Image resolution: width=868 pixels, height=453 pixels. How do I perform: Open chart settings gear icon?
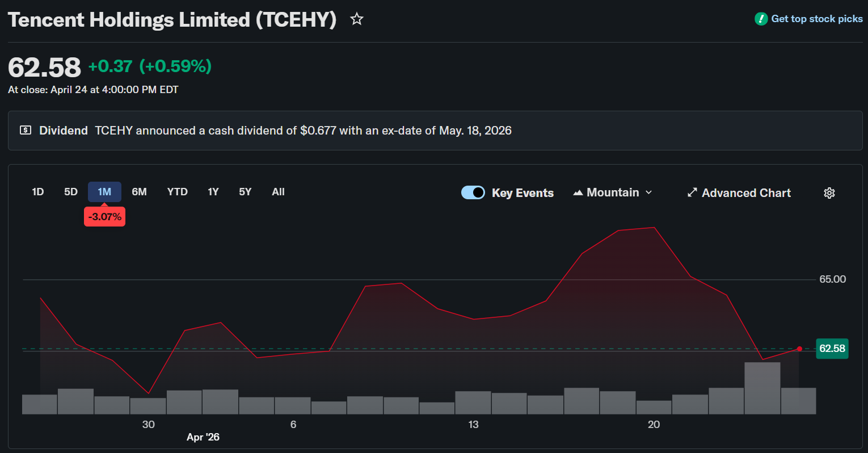[x=829, y=193]
